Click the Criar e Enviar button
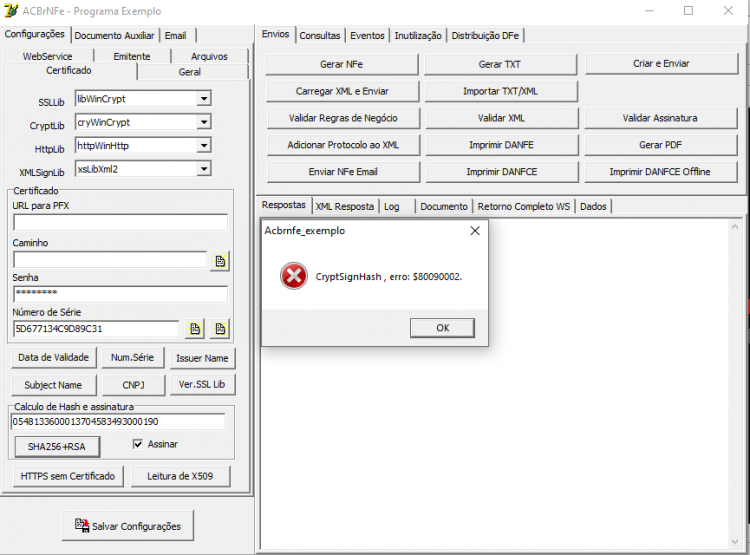This screenshot has width=750, height=555. coord(661,63)
